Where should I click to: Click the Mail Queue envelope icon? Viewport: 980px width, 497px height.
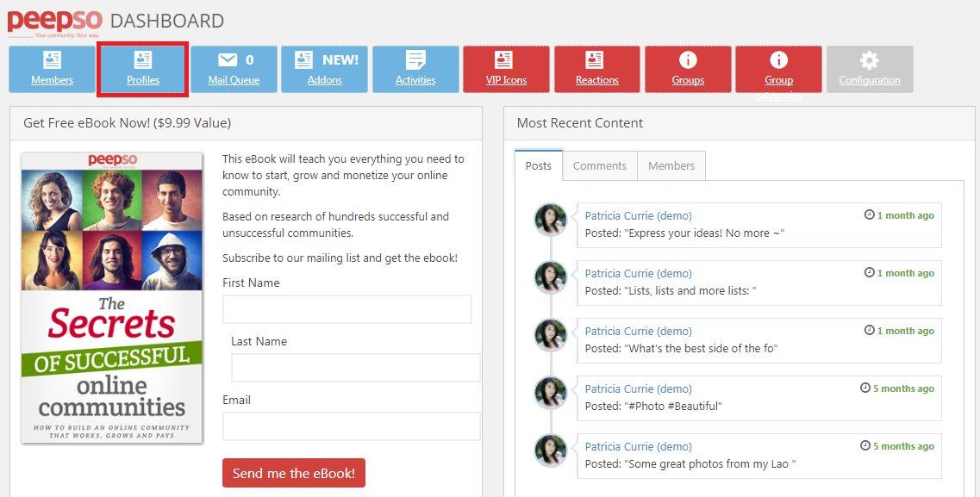pyautogui.click(x=228, y=60)
